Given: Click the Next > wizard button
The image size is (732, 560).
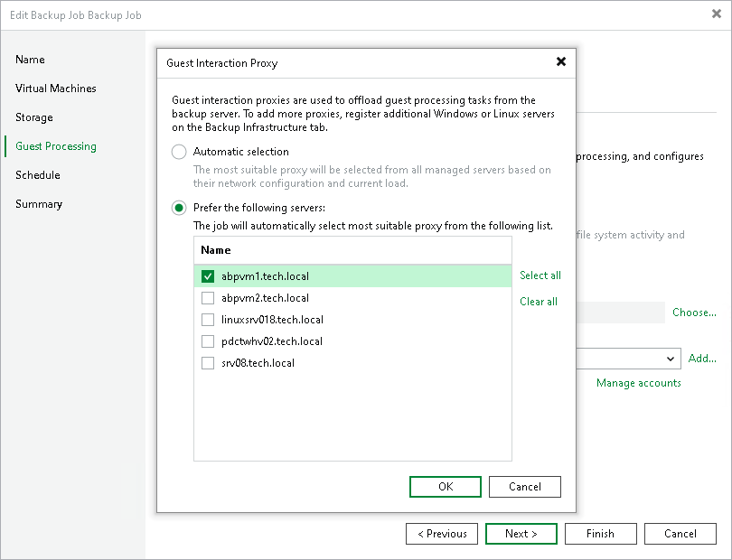Looking at the screenshot, I should pos(521,534).
